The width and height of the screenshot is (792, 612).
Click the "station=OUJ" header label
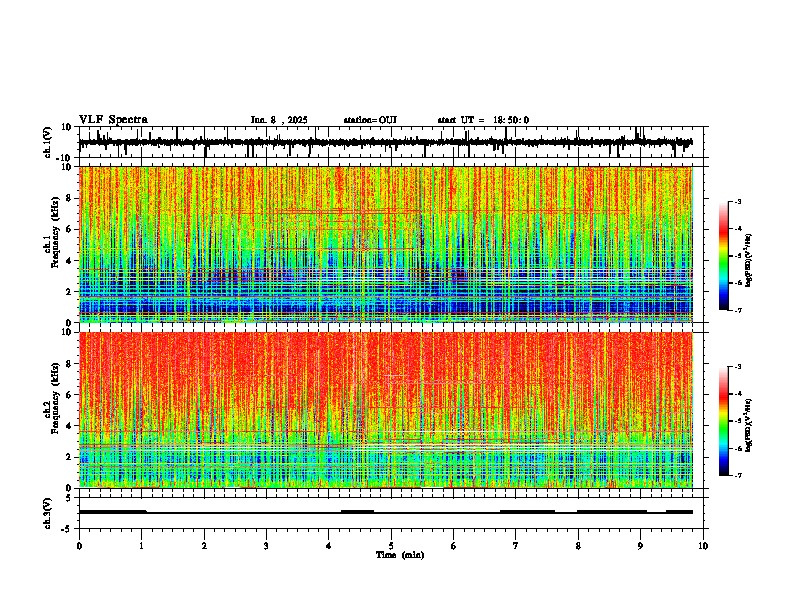pos(370,120)
